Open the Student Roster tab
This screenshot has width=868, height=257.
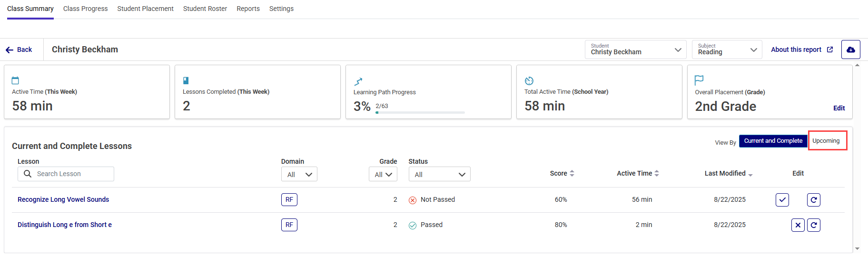[205, 9]
